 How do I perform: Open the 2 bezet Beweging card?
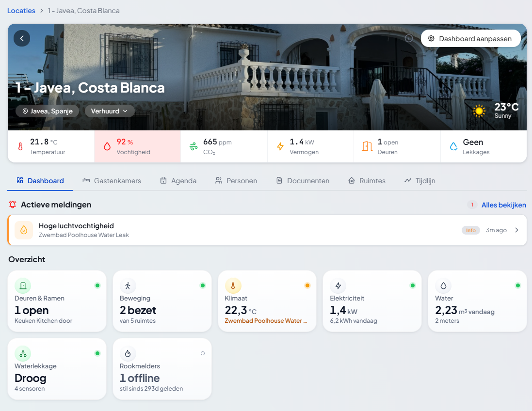tap(162, 301)
